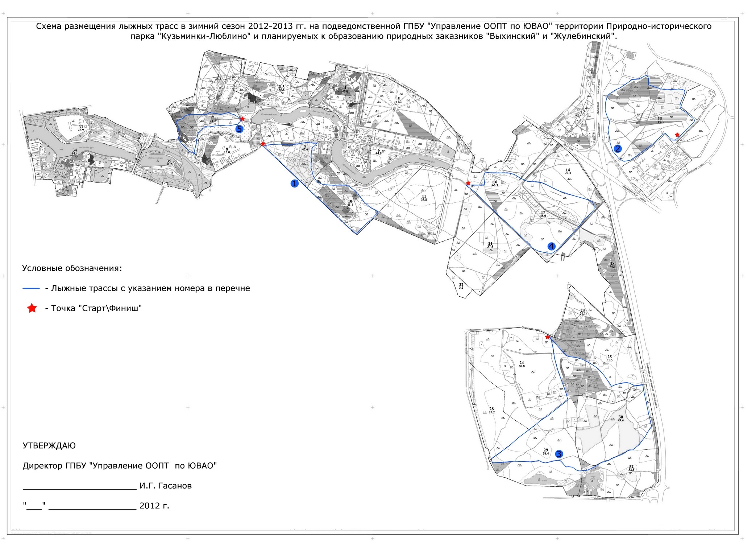The width and height of the screenshot is (756, 544).
Task: Click the name 'И.Г. Гасанов'
Action: point(166,486)
